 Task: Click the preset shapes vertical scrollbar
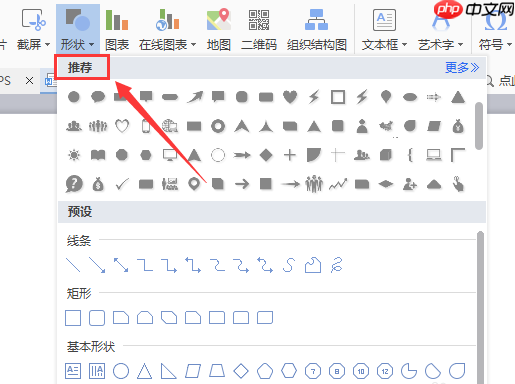480,307
